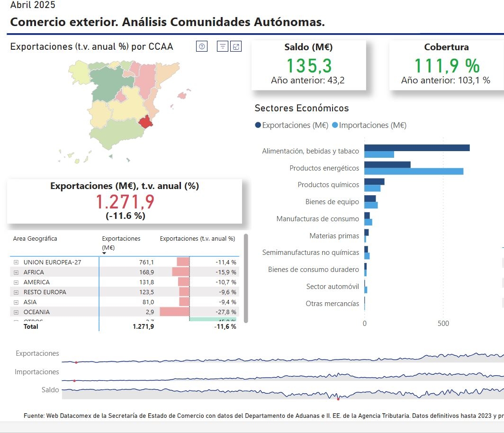Click the filter icon above the Spain map
Viewport: 504px width, 433px height.
[x=222, y=46]
